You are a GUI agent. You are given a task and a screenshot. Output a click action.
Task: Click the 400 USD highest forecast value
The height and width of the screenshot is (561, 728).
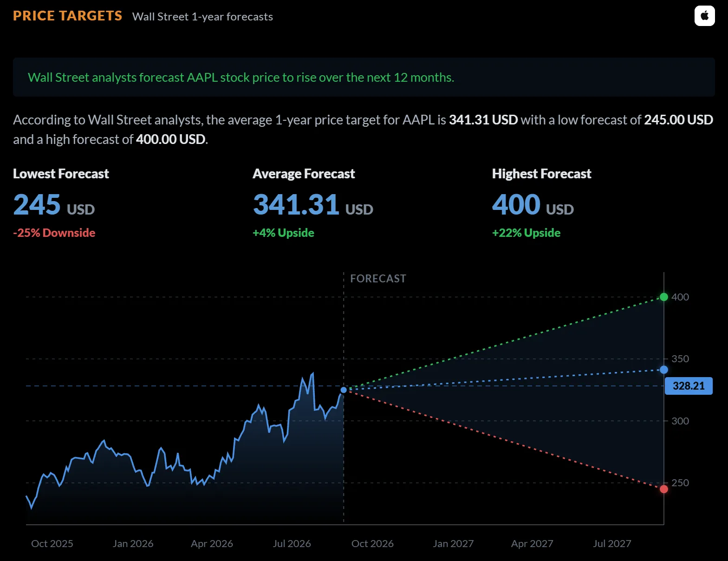click(x=533, y=205)
